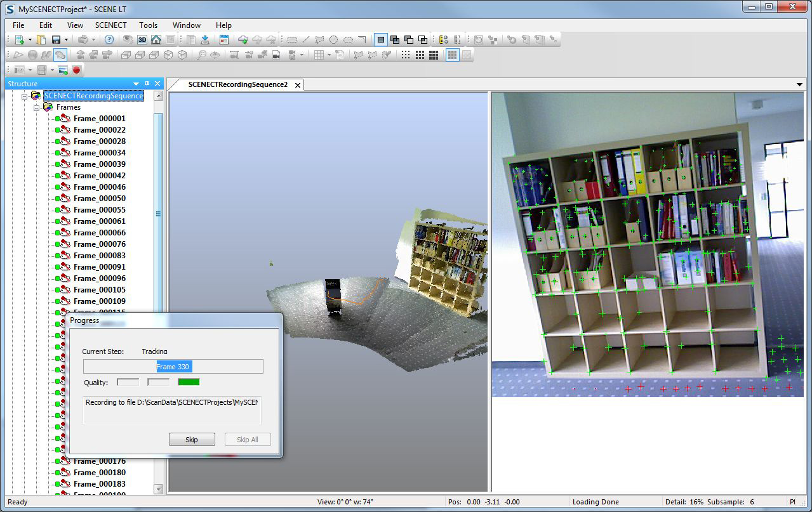Set medium point size dots toggle

pos(420,55)
